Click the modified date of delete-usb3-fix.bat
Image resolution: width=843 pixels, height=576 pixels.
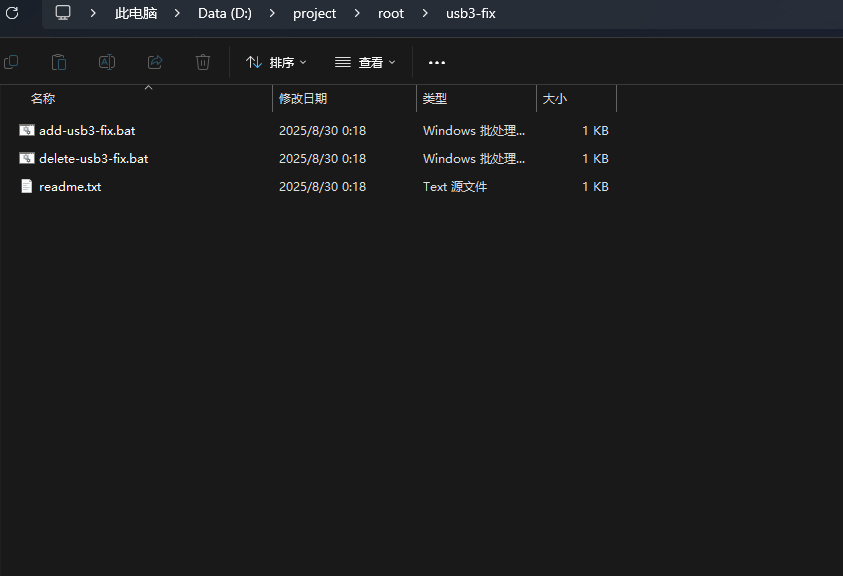(x=322, y=158)
